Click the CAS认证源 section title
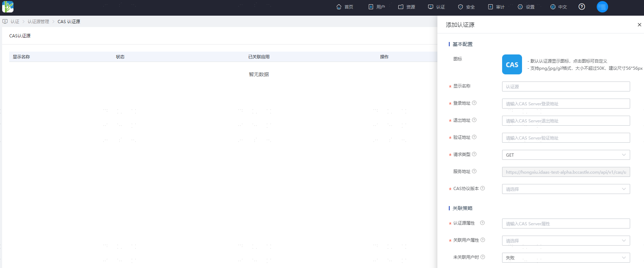The height and width of the screenshot is (268, 644). [x=20, y=36]
